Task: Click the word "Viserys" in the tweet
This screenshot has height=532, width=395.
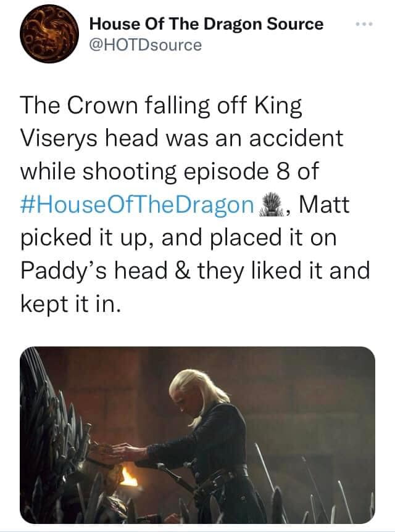Action: point(59,139)
